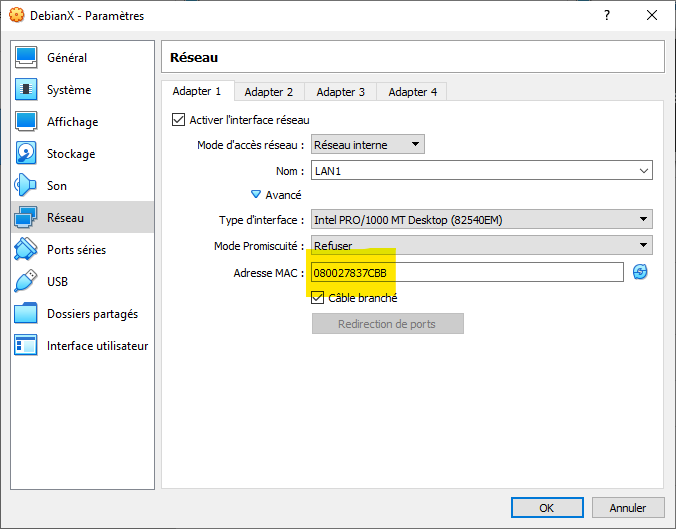Select the USB label in sidebar
Image resolution: width=676 pixels, height=529 pixels.
57,282
